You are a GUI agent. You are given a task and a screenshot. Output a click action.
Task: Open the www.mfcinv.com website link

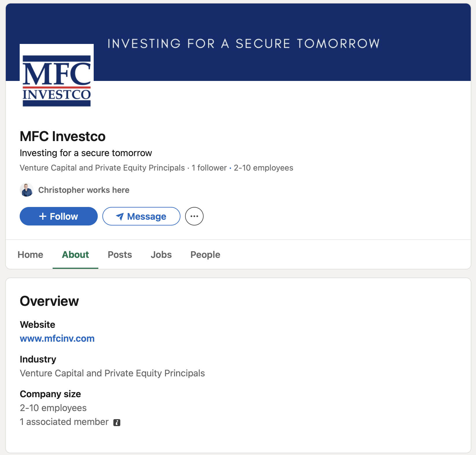coord(57,339)
